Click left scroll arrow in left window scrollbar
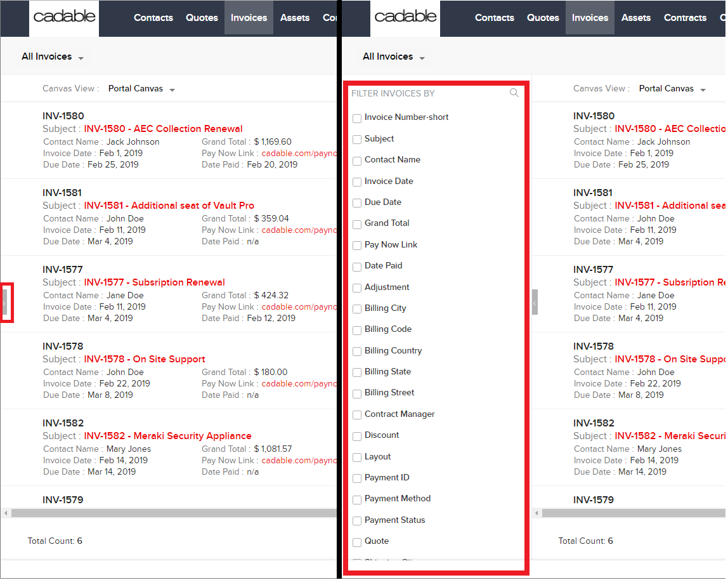 click(6, 513)
